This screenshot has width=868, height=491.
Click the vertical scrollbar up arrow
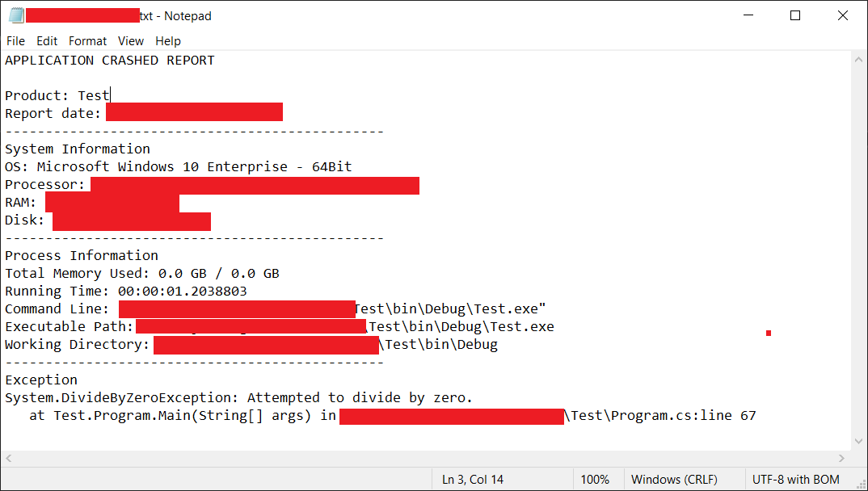(858, 59)
